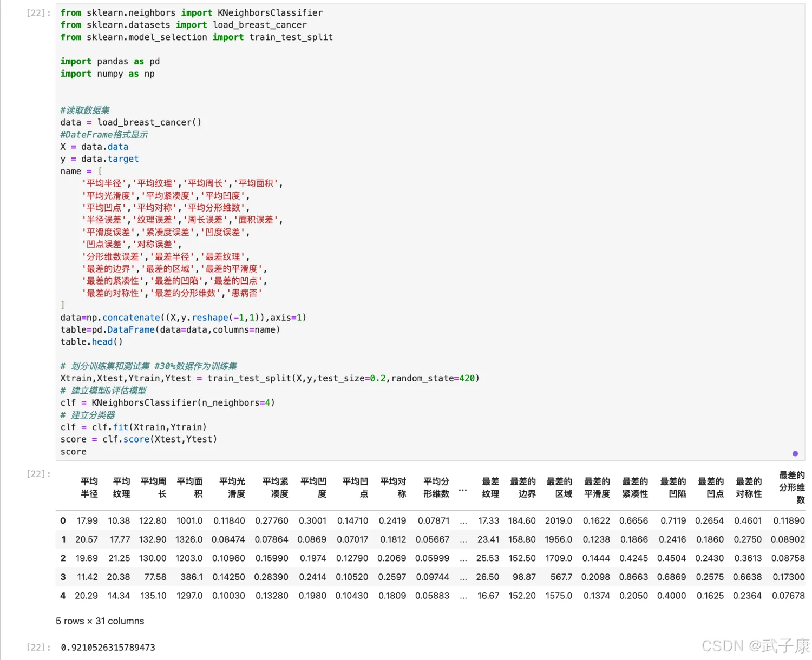812x660 pixels.
Task: Click cell value 17.99 in row 0
Action: pos(87,520)
